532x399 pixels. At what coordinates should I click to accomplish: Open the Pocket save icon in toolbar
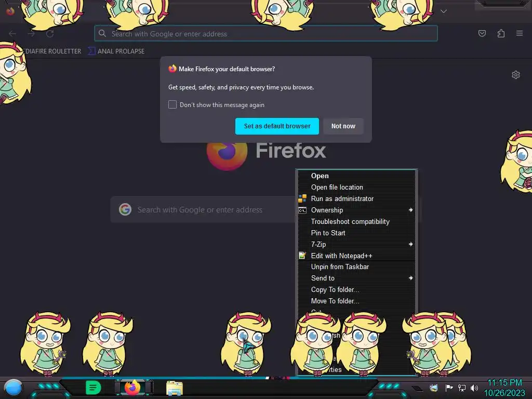point(482,33)
